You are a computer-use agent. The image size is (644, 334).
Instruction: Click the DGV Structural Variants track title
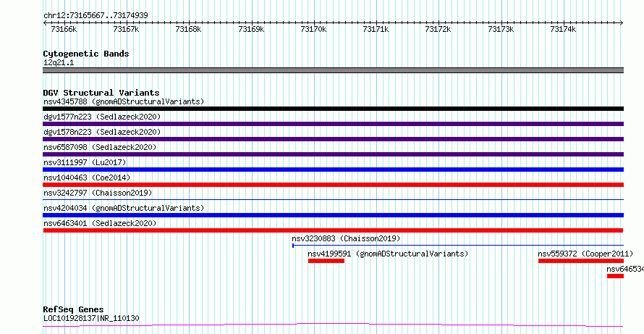[101, 93]
